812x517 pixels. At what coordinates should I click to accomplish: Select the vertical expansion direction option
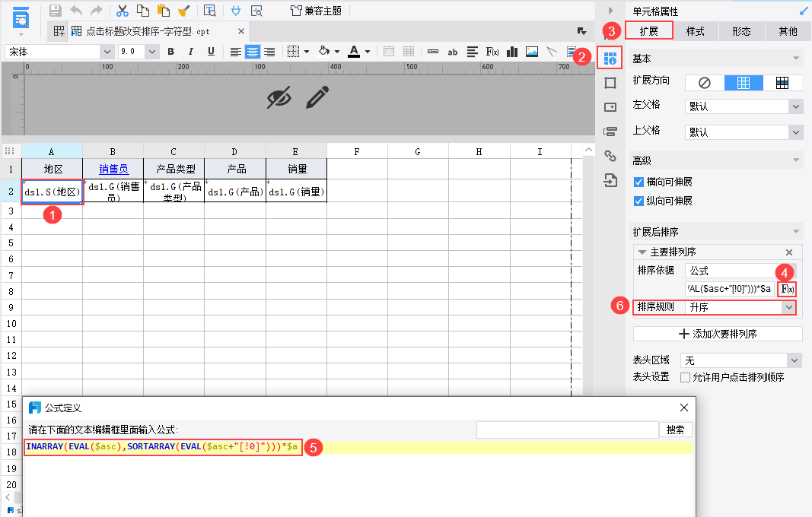744,83
